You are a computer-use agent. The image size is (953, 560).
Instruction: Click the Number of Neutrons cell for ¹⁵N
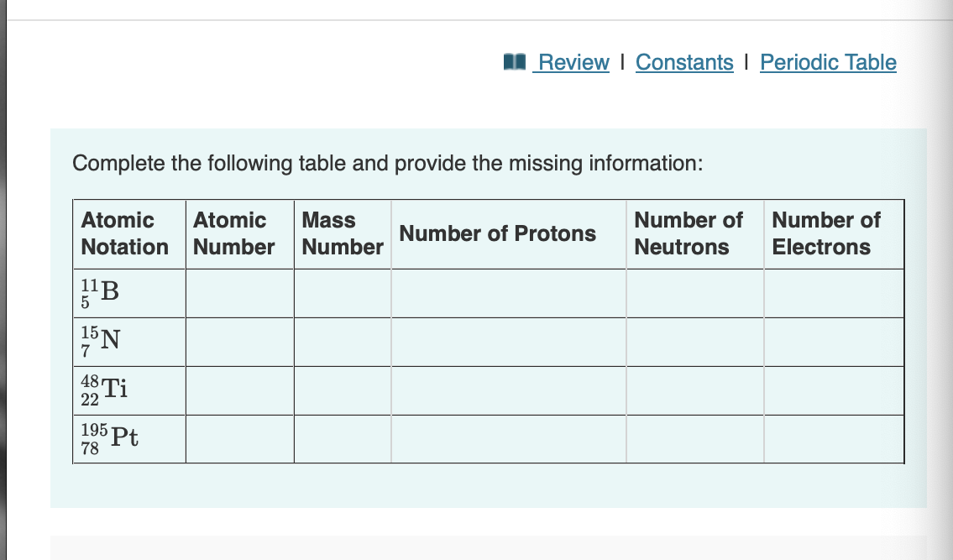click(x=694, y=342)
